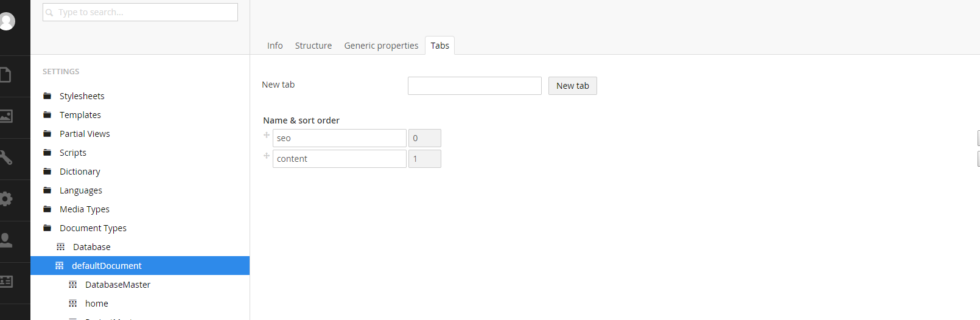Select the DatabaseMaster document type
The width and height of the screenshot is (980, 320).
pyautogui.click(x=117, y=285)
